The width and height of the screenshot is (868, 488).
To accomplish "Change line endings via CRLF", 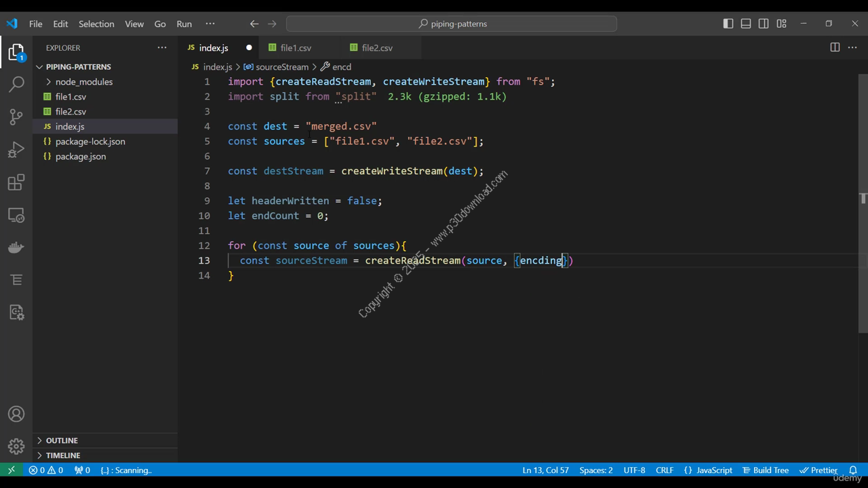I will [x=665, y=470].
